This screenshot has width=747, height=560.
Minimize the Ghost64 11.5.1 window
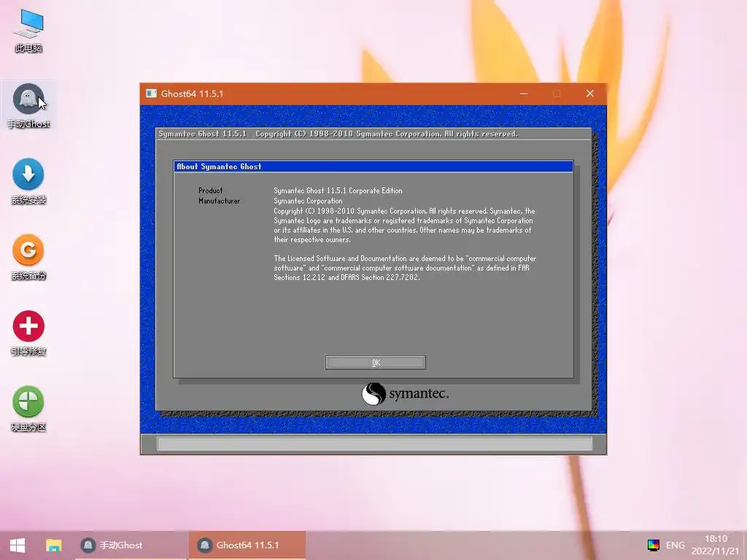click(x=524, y=93)
